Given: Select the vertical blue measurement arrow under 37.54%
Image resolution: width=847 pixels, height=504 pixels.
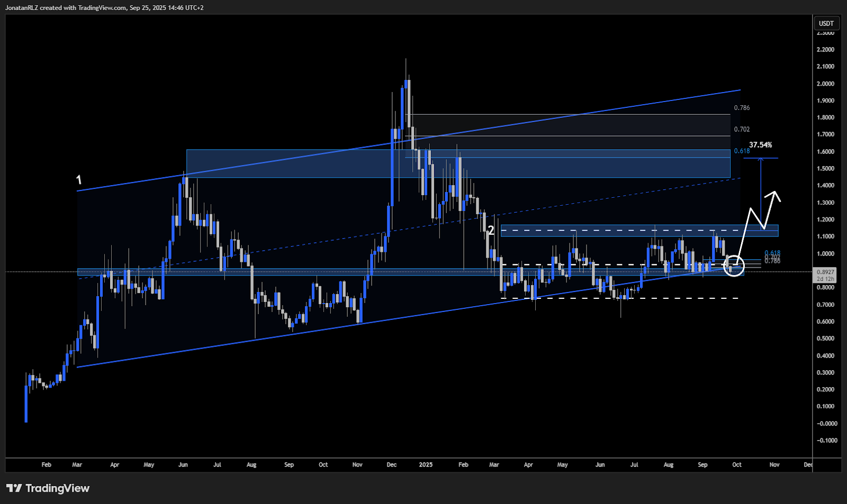Looking at the screenshot, I should [761, 193].
